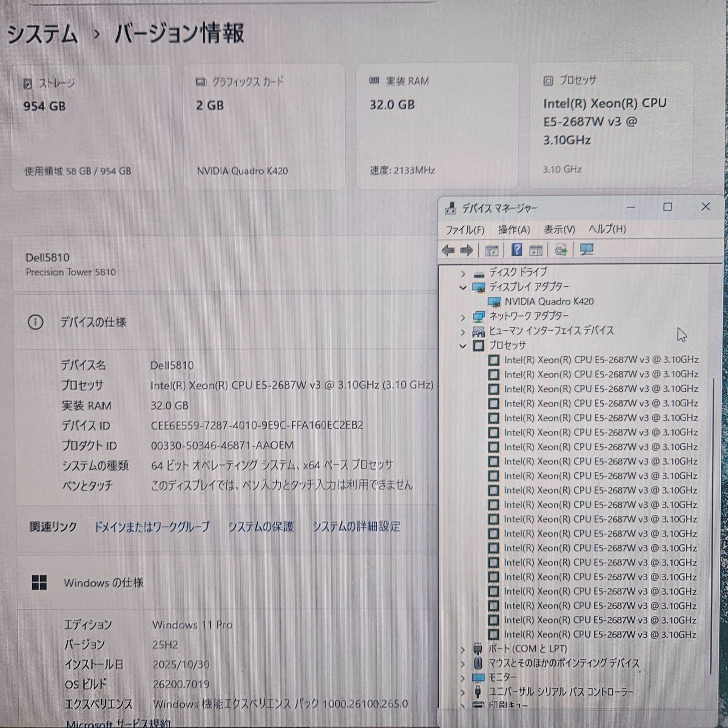Click the Back arrow in Device Manager toolbar
Viewport: 728px width, 728px height.
[x=448, y=250]
